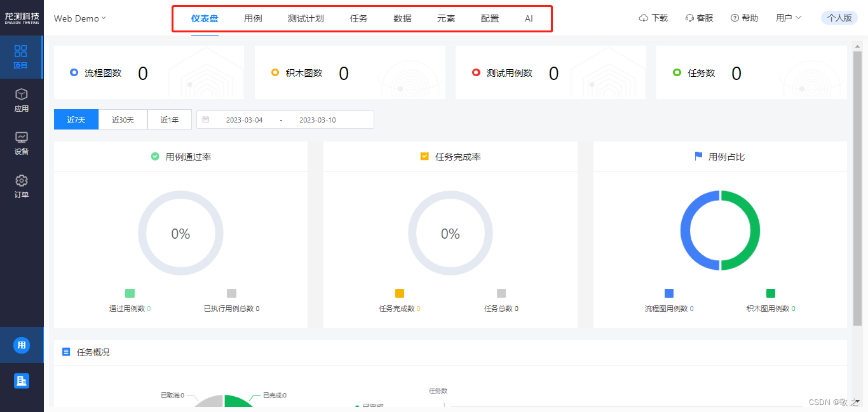The image size is (868, 412).
Task: Click the 帮助 link text
Action: (750, 18)
